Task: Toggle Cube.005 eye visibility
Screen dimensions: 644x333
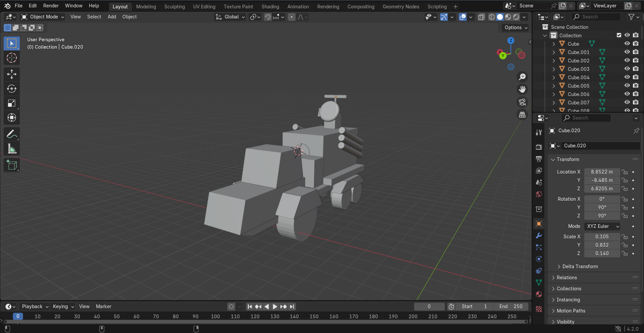Action: [x=627, y=86]
